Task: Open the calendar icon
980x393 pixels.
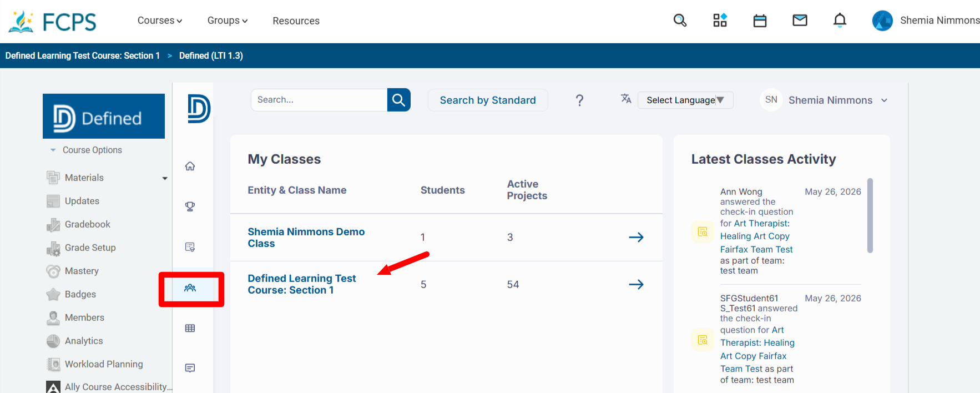Action: point(760,21)
